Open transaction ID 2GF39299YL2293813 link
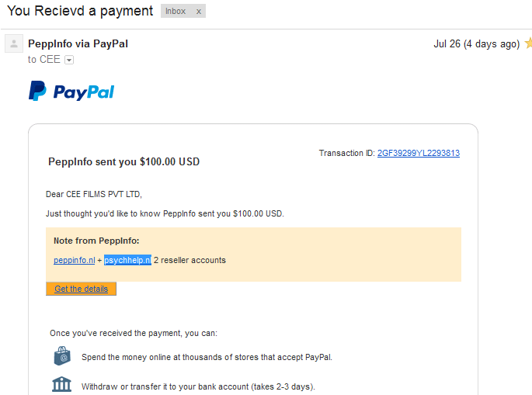 [419, 153]
